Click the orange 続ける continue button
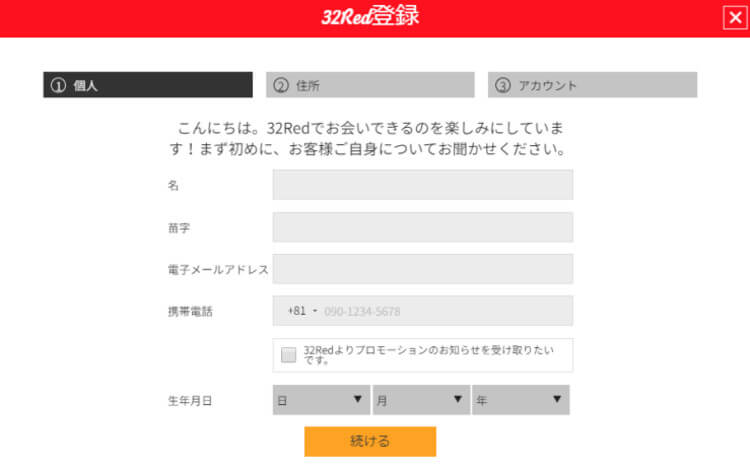This screenshot has width=750, height=465. (x=370, y=441)
